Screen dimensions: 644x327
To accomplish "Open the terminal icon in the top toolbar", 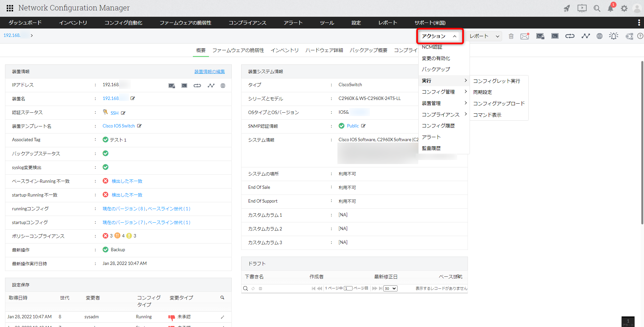I will (x=555, y=36).
